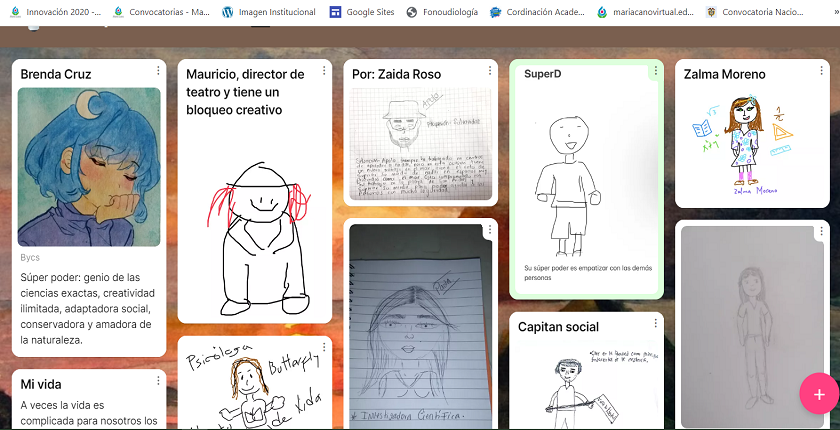The width and height of the screenshot is (840, 430).
Task: Click the Capitan social post title
Action: click(558, 327)
